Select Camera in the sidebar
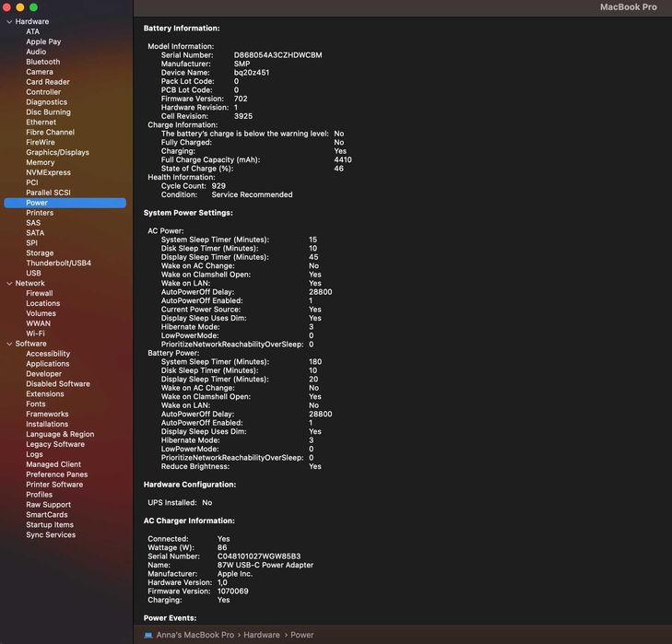This screenshot has height=644, width=672. 40,72
